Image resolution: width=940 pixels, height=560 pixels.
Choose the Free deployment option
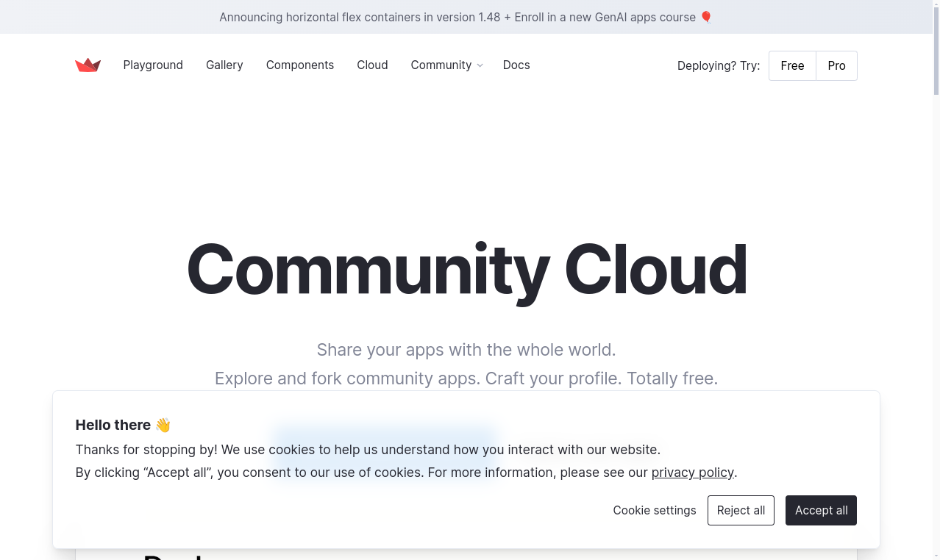(792, 65)
